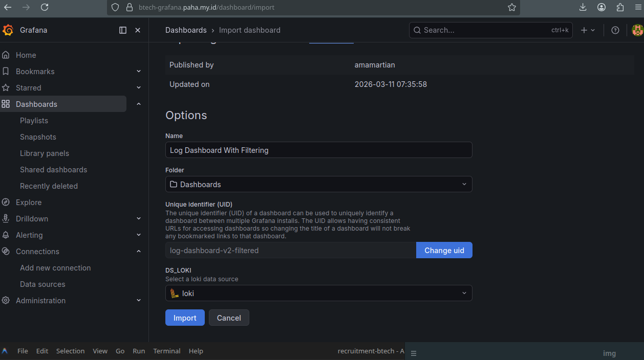
Task: Collapse the Dashboards section chevron
Action: (139, 104)
